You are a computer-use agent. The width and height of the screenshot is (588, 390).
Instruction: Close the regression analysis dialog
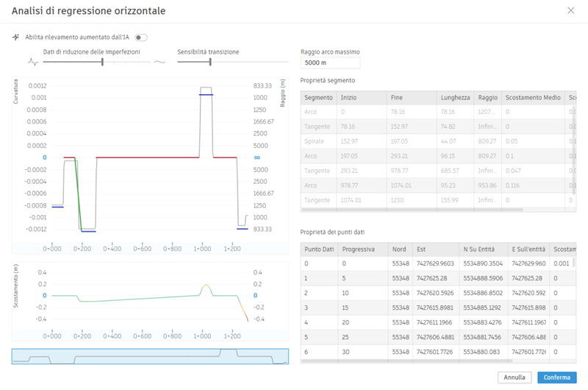point(570,10)
